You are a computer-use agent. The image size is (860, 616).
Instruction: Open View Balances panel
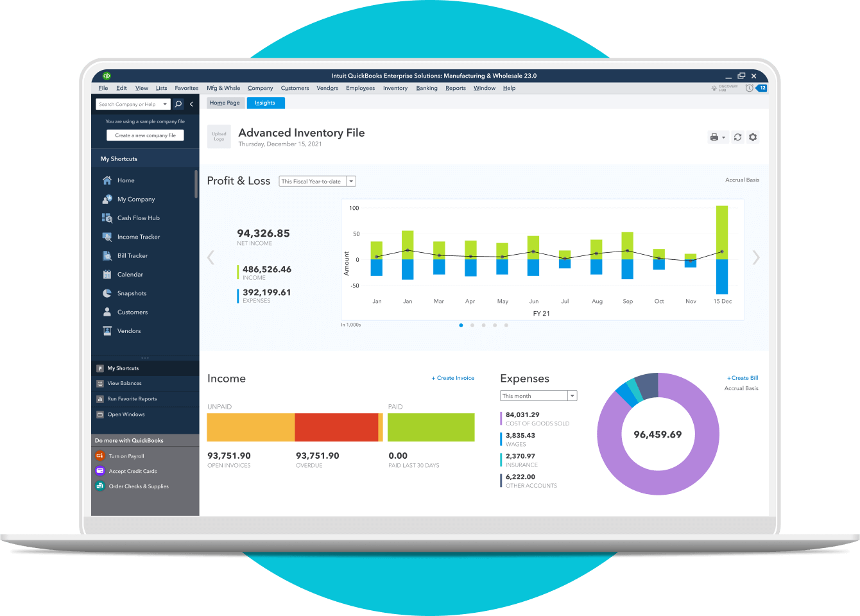pos(145,383)
